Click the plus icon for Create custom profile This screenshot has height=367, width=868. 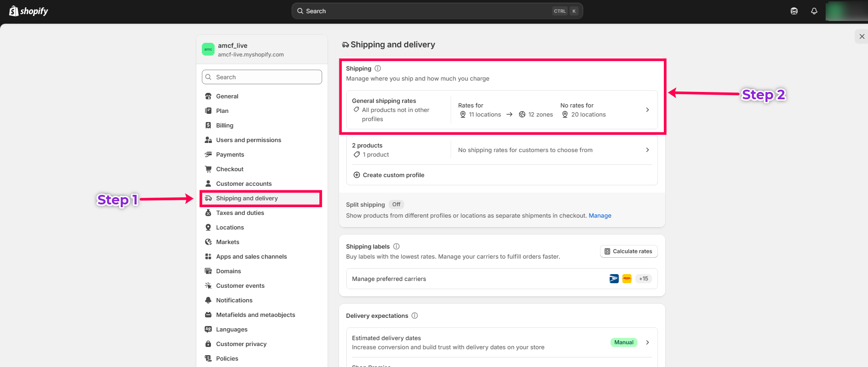pyautogui.click(x=357, y=175)
